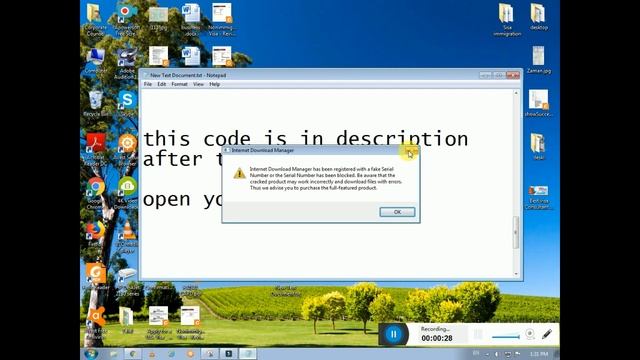The image size is (640, 360).
Task: Launch Skype from the desktop
Action: (127, 104)
